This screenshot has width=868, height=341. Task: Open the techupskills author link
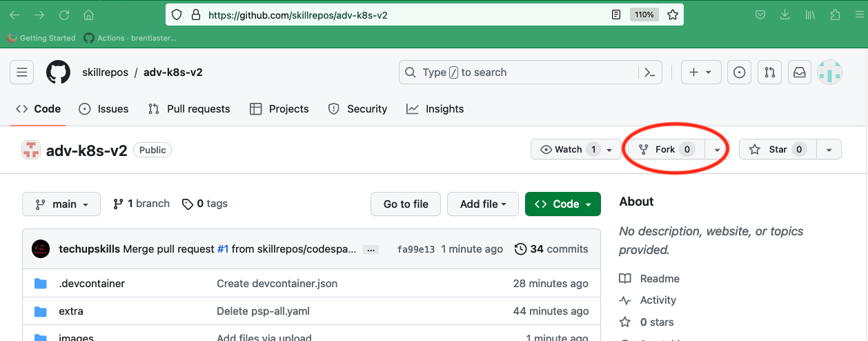point(89,249)
